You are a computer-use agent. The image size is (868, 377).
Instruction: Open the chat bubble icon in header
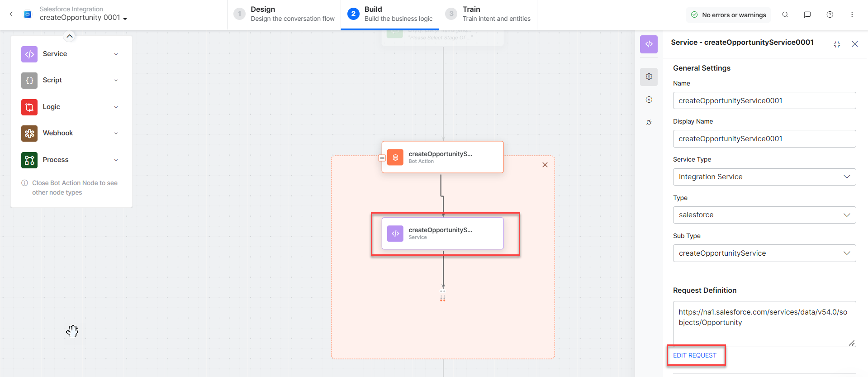pos(807,14)
